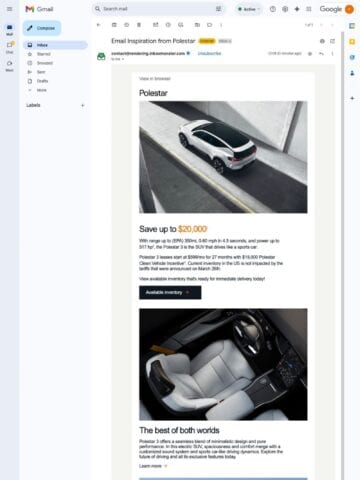Open the message's three-dot More menu
360x480 pixels.
pos(332,54)
